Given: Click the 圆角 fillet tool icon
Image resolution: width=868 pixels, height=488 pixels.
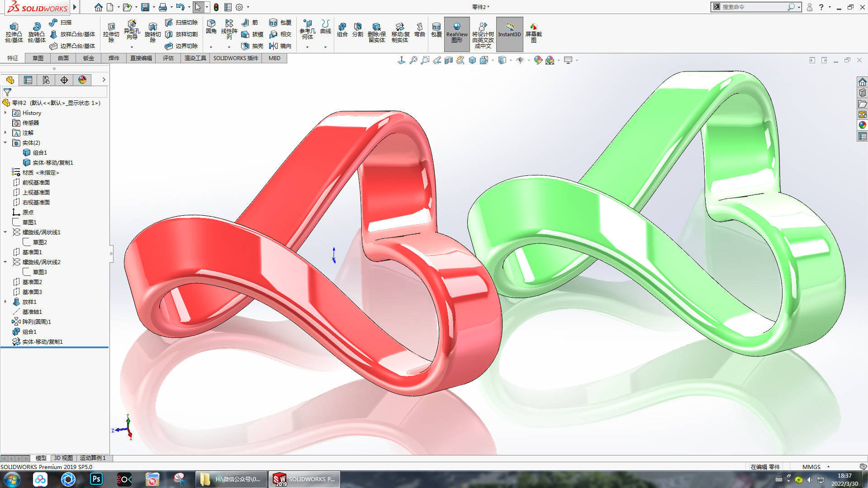Looking at the screenshot, I should tap(211, 27).
